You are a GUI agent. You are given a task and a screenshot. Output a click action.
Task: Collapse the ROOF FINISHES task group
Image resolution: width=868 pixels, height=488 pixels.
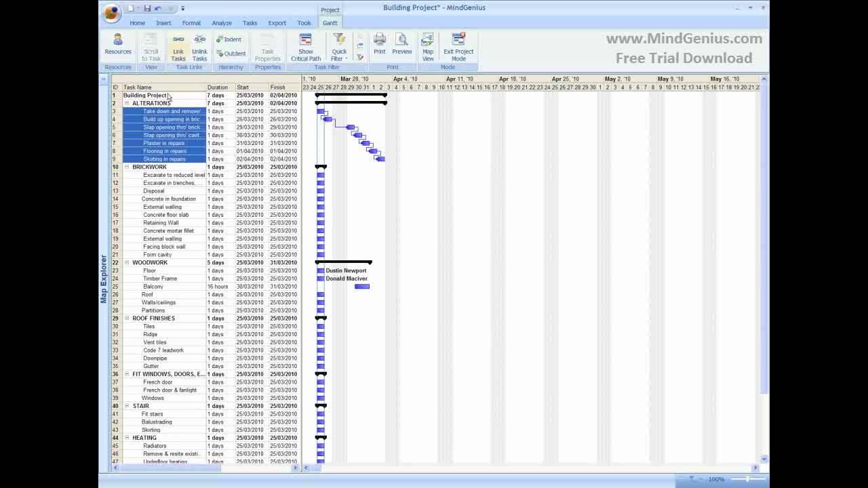pos(127,318)
